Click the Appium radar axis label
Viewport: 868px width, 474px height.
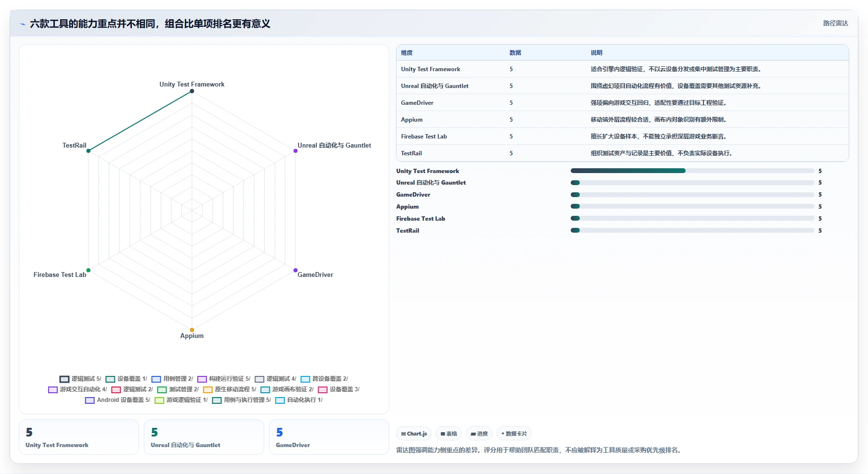click(x=192, y=336)
